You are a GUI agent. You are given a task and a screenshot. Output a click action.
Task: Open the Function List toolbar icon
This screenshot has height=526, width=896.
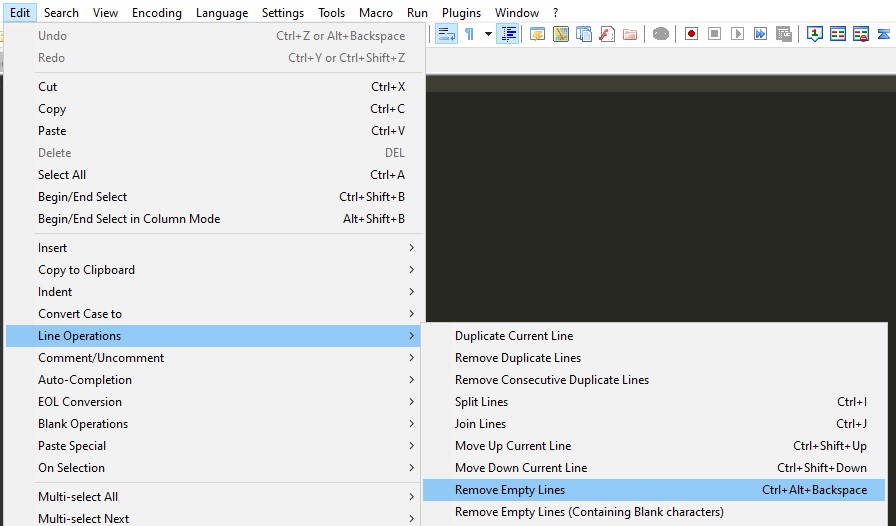(606, 34)
